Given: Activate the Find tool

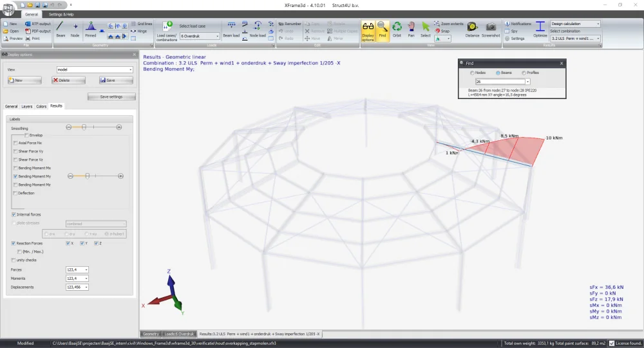Looking at the screenshot, I should (383, 30).
